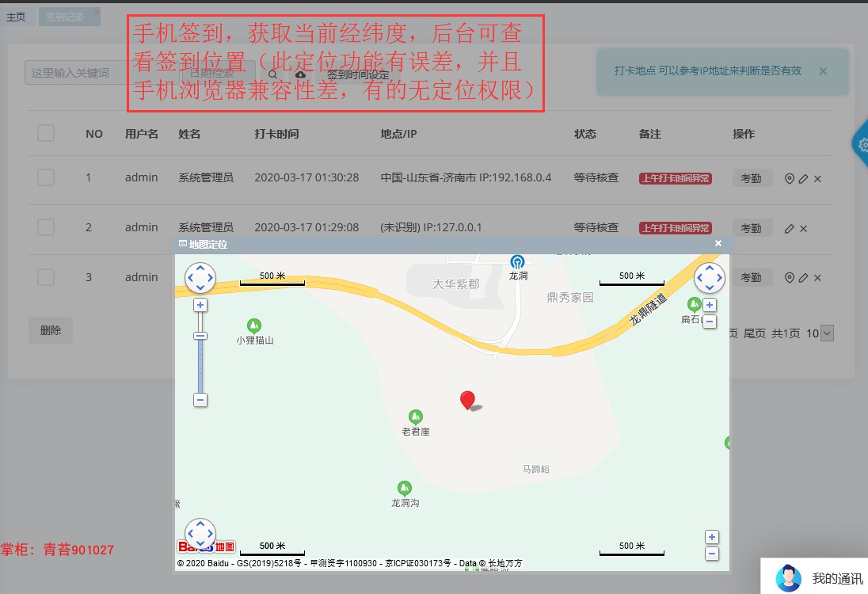Dismiss the 打卡地点 notification with its X
The image size is (868, 594).
click(x=823, y=70)
